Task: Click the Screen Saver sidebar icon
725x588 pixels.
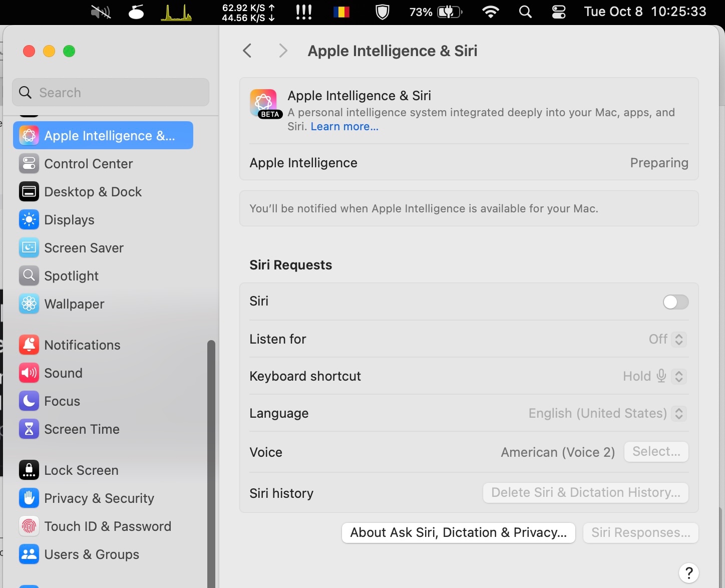Action: (29, 247)
